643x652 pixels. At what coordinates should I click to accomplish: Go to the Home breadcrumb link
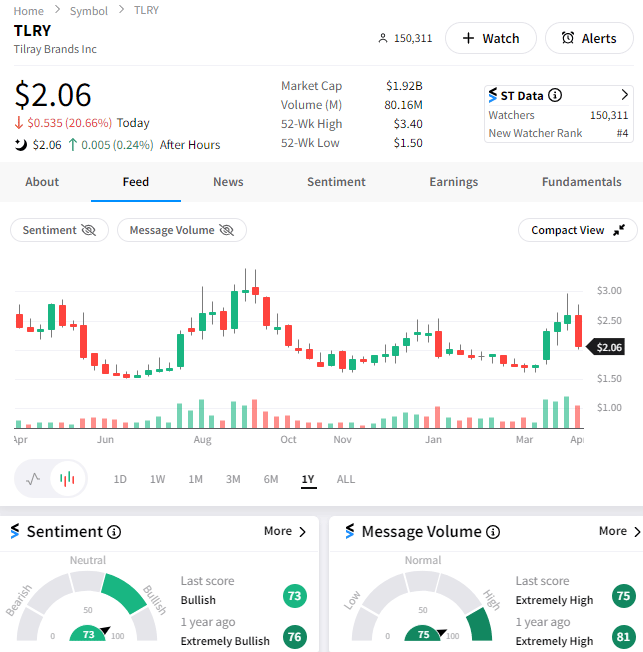pos(28,10)
